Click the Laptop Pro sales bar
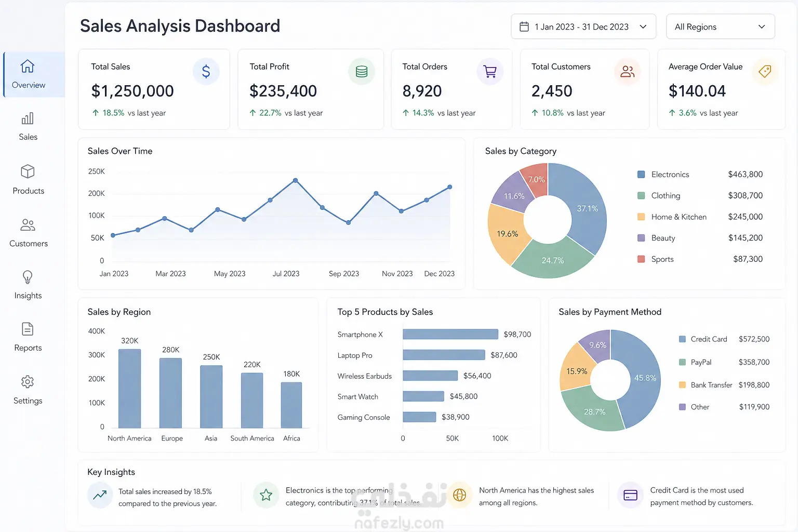This screenshot has width=798, height=532. pos(444,355)
